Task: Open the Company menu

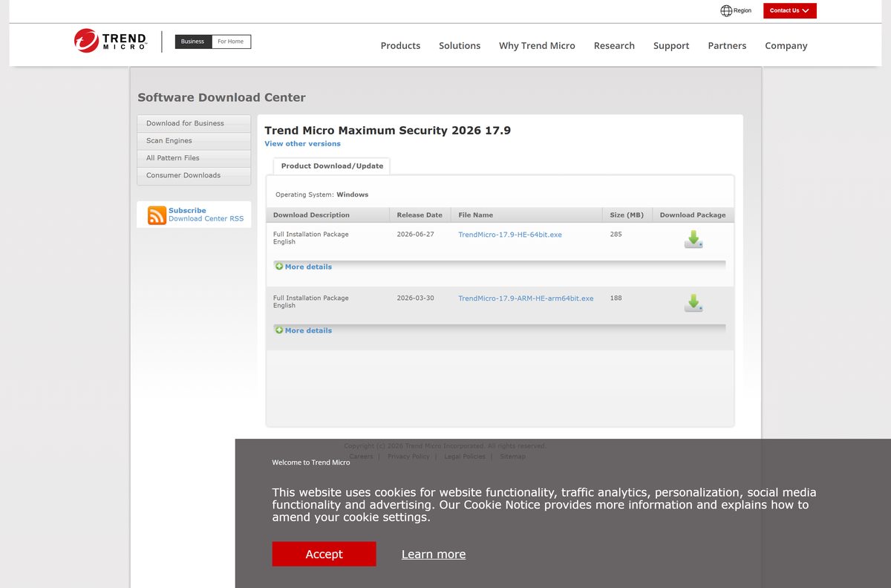Action: click(786, 45)
